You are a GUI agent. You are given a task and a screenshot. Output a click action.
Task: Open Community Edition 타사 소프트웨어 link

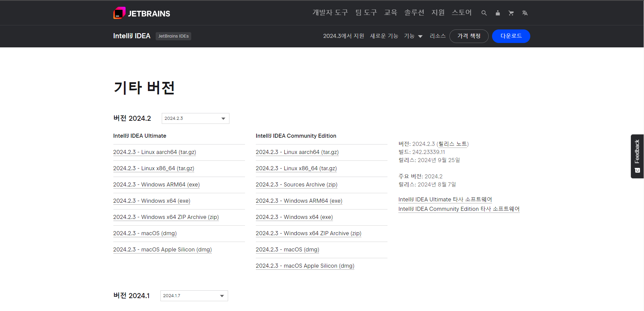[x=459, y=209]
